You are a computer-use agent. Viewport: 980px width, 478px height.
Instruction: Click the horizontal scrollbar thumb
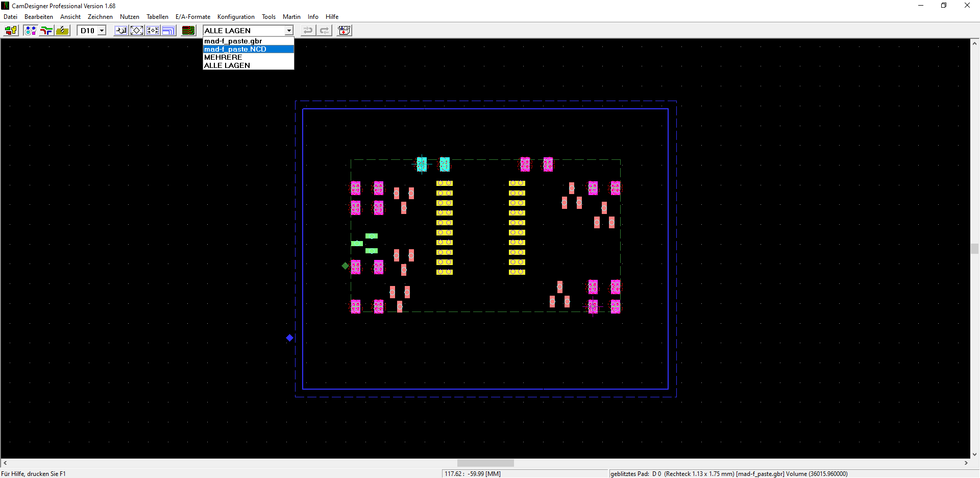[485, 463]
